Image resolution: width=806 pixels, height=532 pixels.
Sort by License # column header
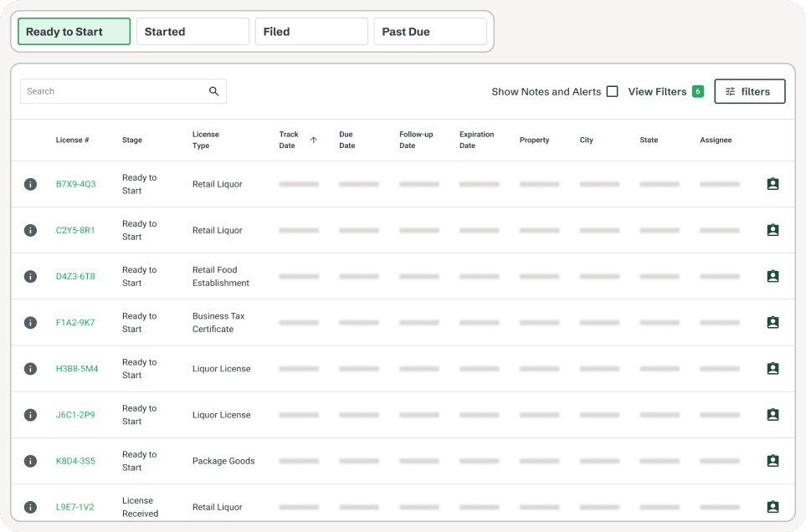pos(73,141)
